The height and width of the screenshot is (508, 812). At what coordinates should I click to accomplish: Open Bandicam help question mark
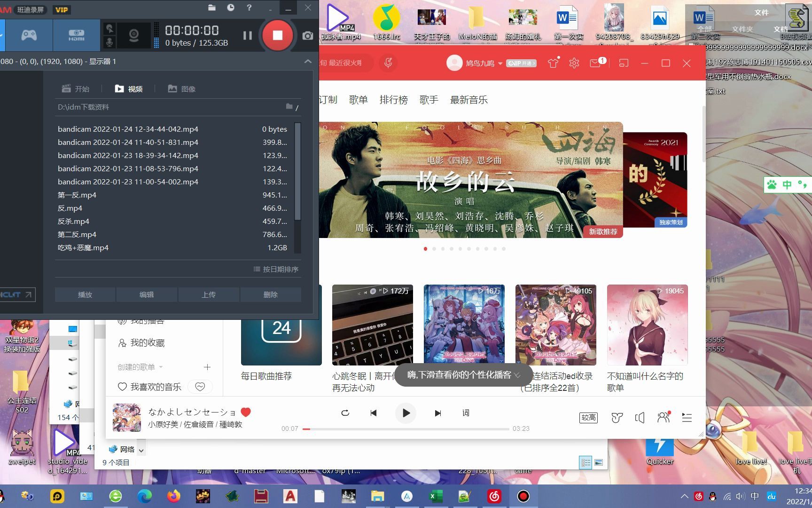coord(249,8)
